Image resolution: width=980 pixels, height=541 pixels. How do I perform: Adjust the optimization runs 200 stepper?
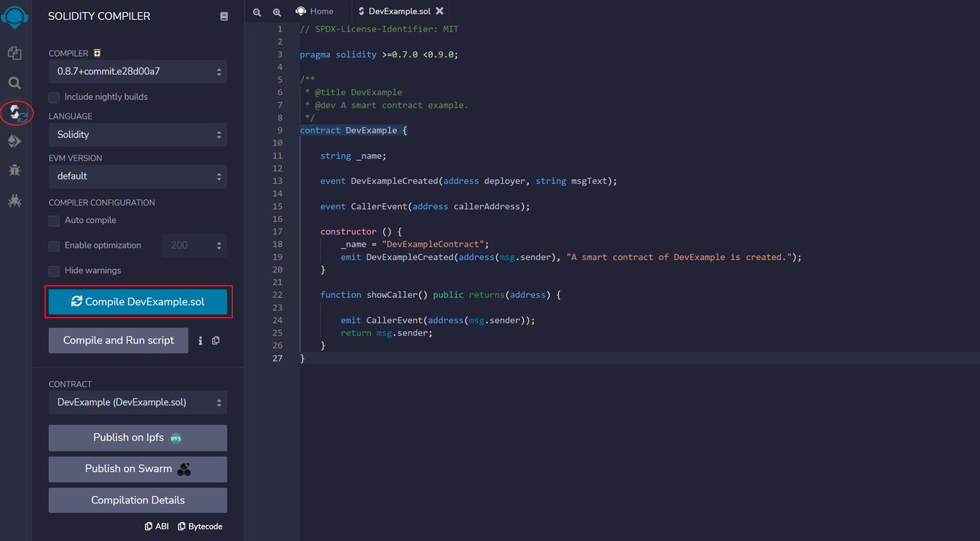[x=194, y=245]
